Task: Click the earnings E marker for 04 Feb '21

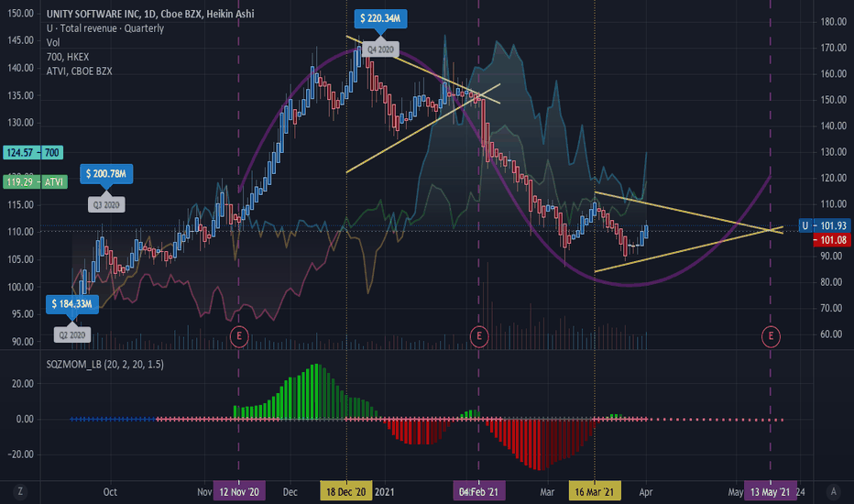Action: (x=478, y=336)
